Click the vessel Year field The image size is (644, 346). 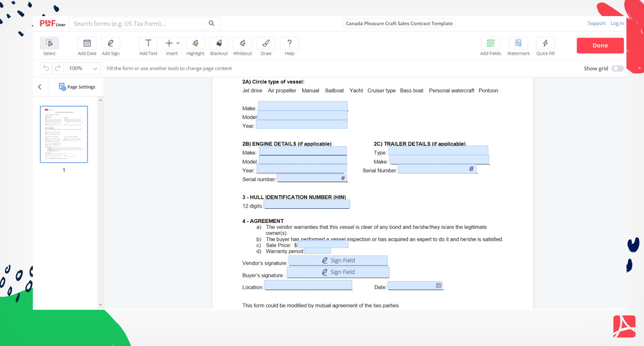[x=301, y=124]
